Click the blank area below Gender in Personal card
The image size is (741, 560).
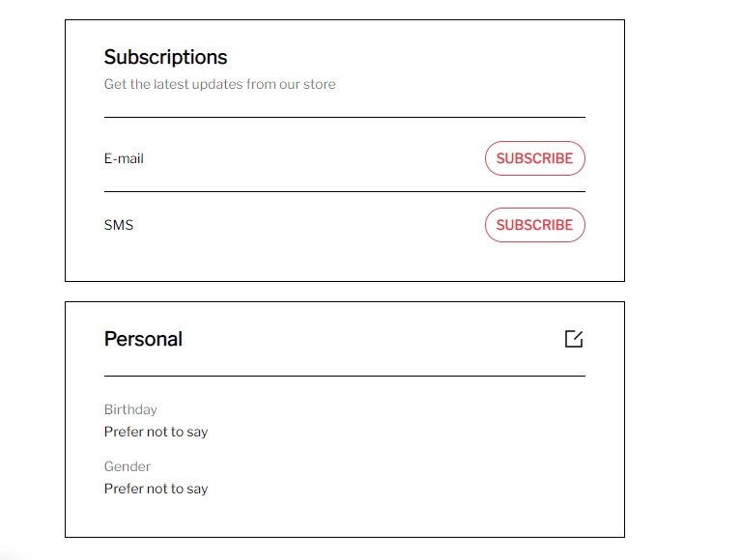344,516
